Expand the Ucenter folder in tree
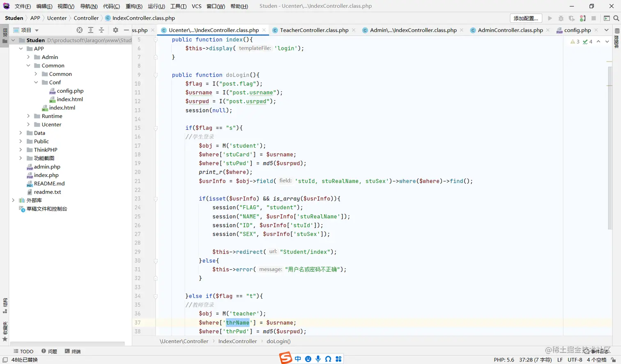Image resolution: width=621 pixels, height=364 pixels. pos(28,124)
